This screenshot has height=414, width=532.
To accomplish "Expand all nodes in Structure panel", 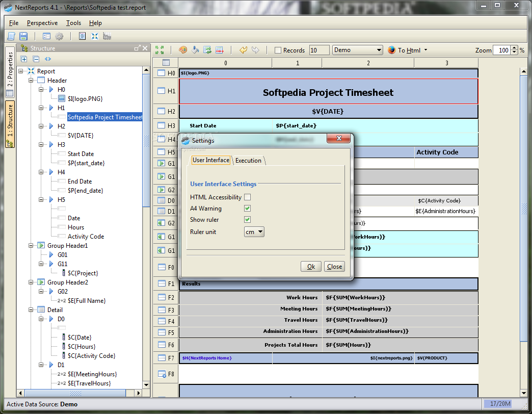I will click(24, 59).
